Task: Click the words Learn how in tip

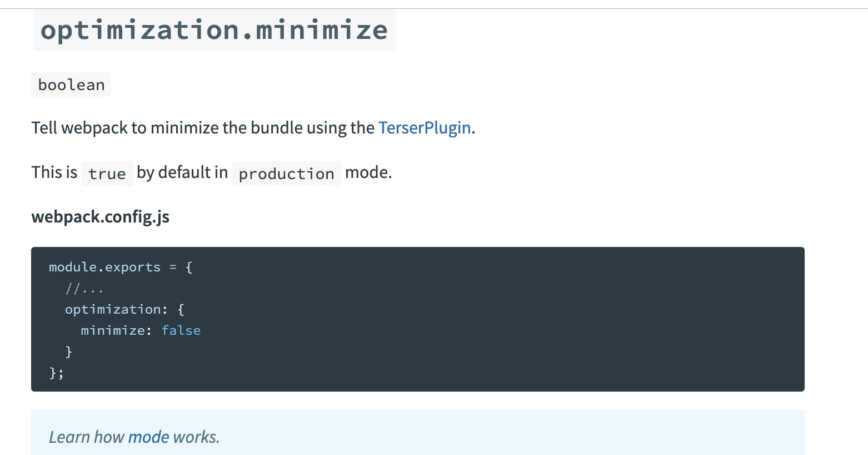Action: click(86, 437)
